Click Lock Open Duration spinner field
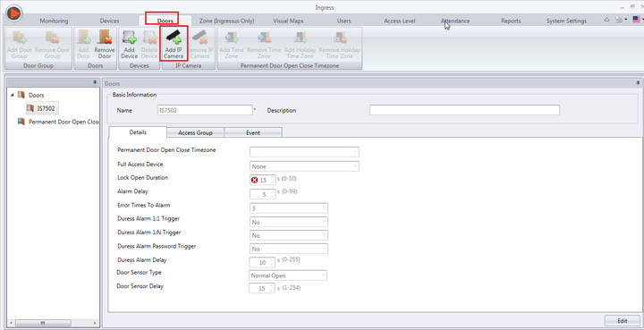Screen dimensions: 644x330 (x=263, y=180)
